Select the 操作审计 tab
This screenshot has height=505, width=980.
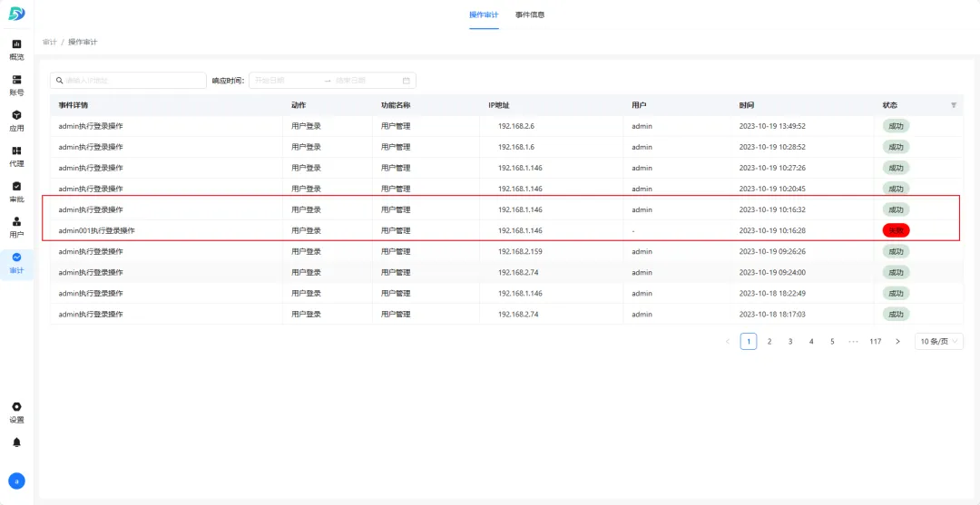[484, 15]
